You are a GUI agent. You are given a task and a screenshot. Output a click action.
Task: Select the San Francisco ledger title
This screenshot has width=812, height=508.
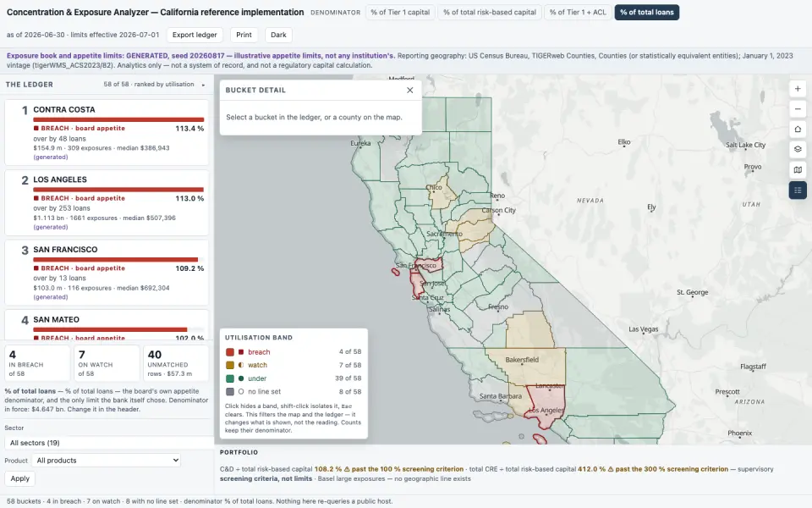tap(65, 250)
